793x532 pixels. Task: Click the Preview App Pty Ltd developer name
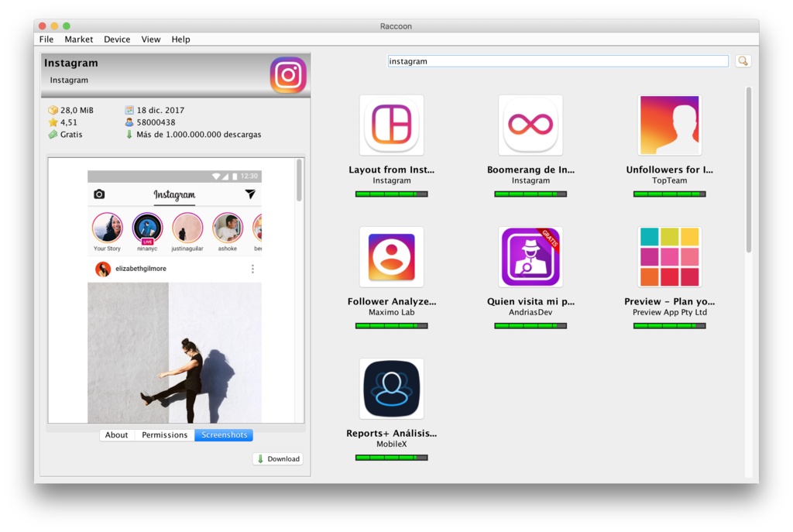coord(670,313)
